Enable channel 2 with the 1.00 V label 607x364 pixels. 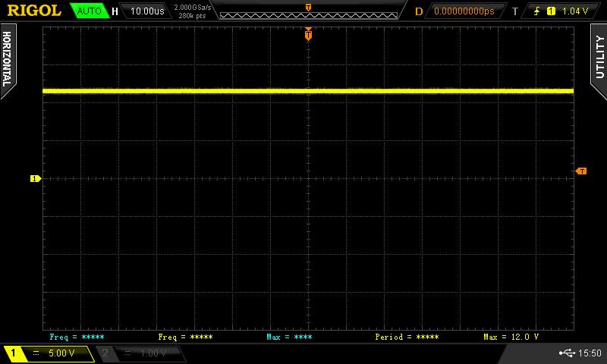(x=140, y=353)
